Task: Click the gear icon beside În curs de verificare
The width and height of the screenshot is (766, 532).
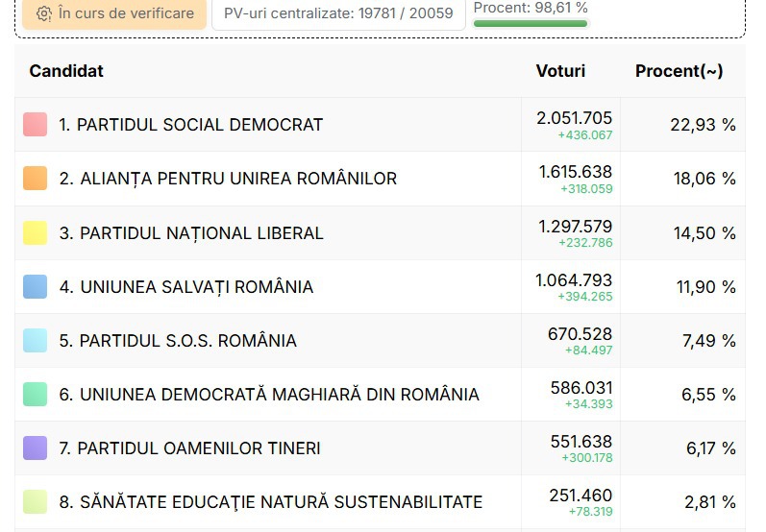Action: click(x=44, y=13)
